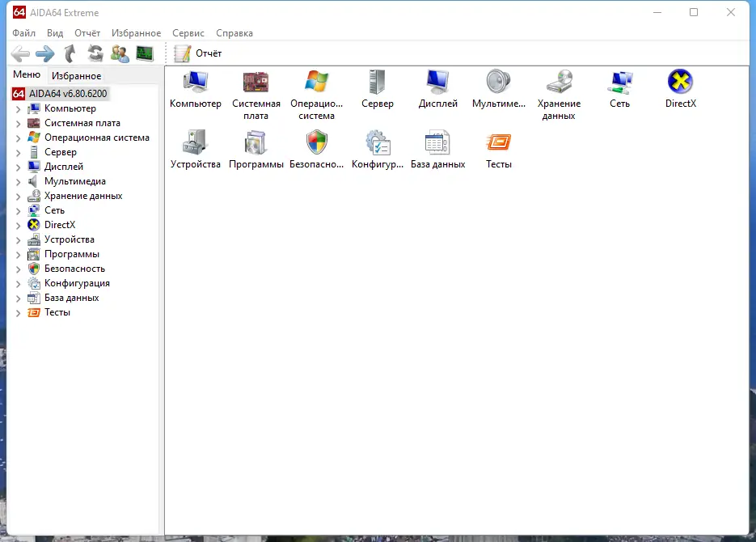The image size is (756, 542).
Task: Click the Back arrow toolbar icon
Action: tap(20, 53)
